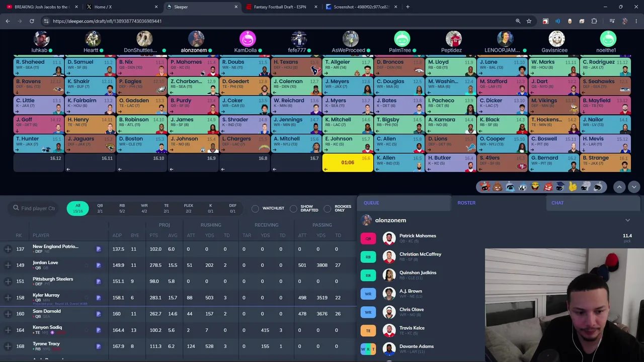Sort players by ADP column

point(117,235)
